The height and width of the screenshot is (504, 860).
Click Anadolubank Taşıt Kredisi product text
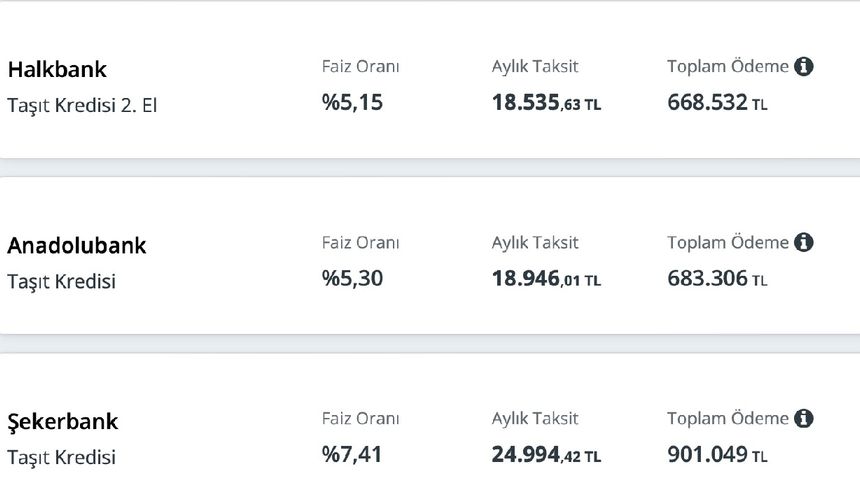tap(61, 282)
